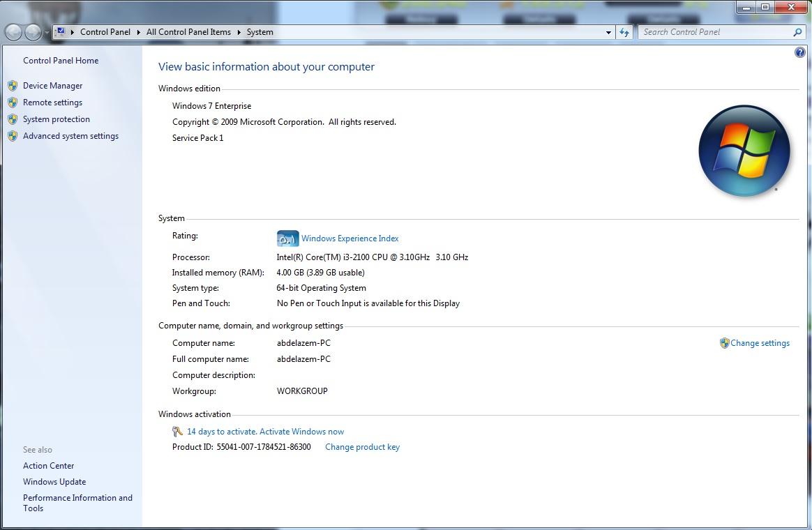Click the Windows logo image

click(744, 151)
